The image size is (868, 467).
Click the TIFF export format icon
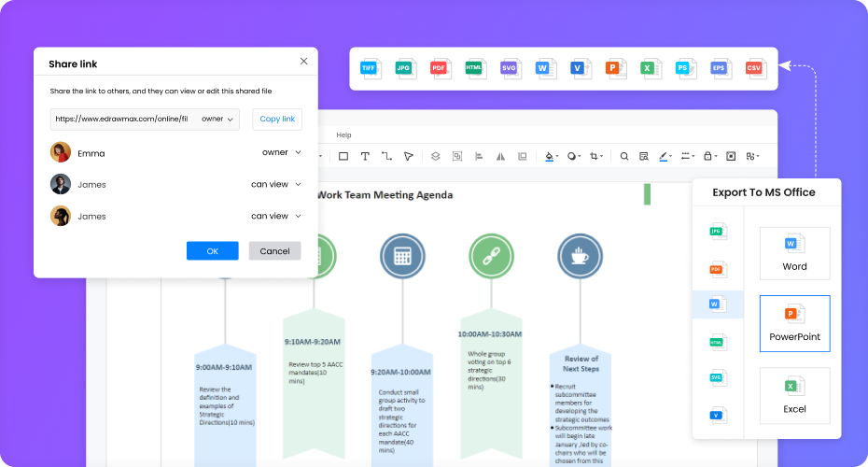pos(371,68)
